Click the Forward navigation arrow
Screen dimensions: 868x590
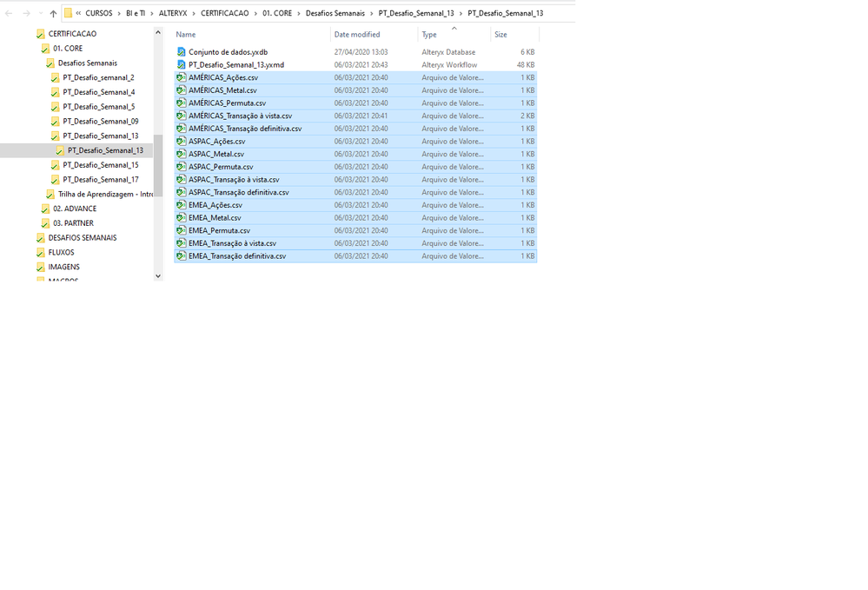pyautogui.click(x=26, y=13)
